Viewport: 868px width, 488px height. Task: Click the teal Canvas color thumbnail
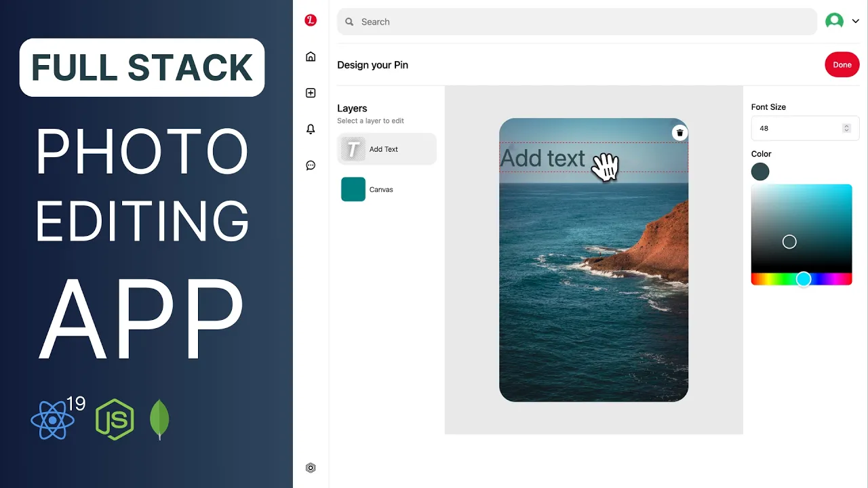point(353,190)
